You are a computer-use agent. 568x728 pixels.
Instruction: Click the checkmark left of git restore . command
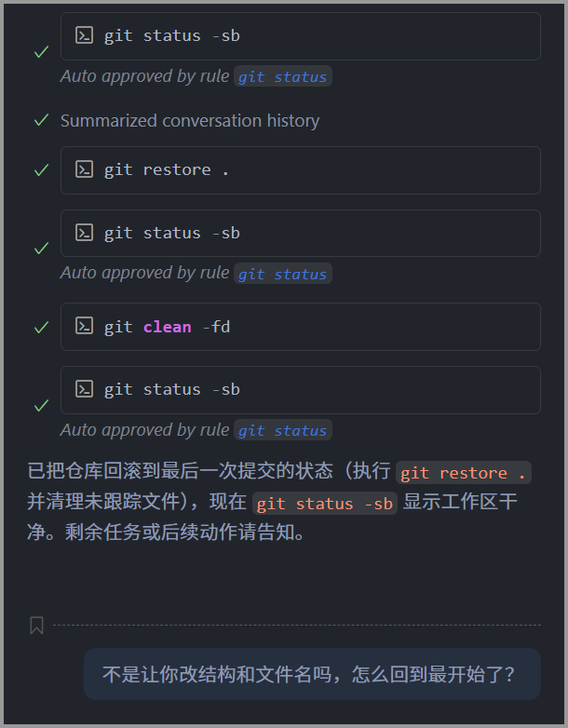pos(41,170)
